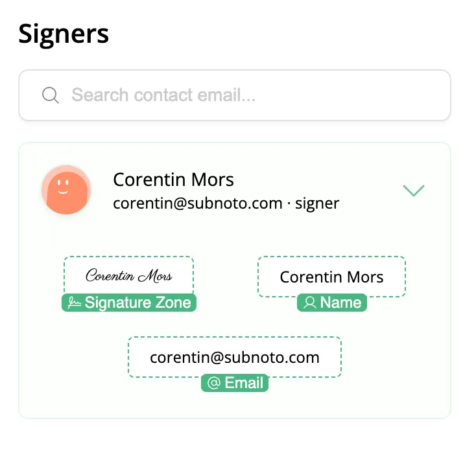
Task: Click the smiley face on the avatar
Action: coord(62,186)
